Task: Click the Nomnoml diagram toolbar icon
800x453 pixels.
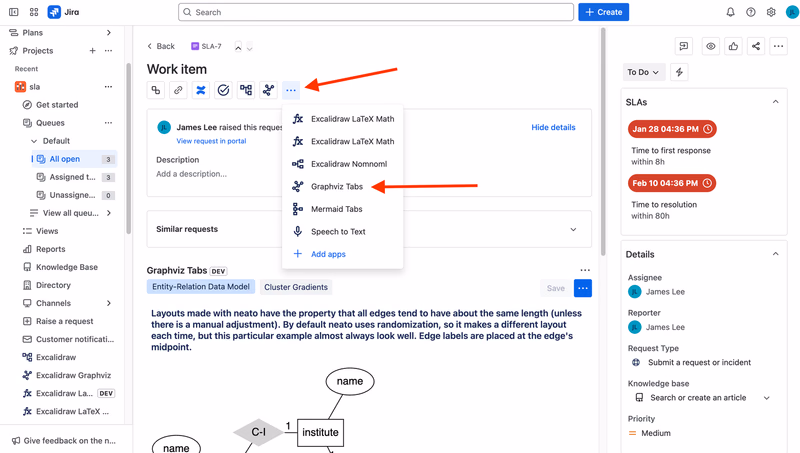Action: (x=246, y=90)
